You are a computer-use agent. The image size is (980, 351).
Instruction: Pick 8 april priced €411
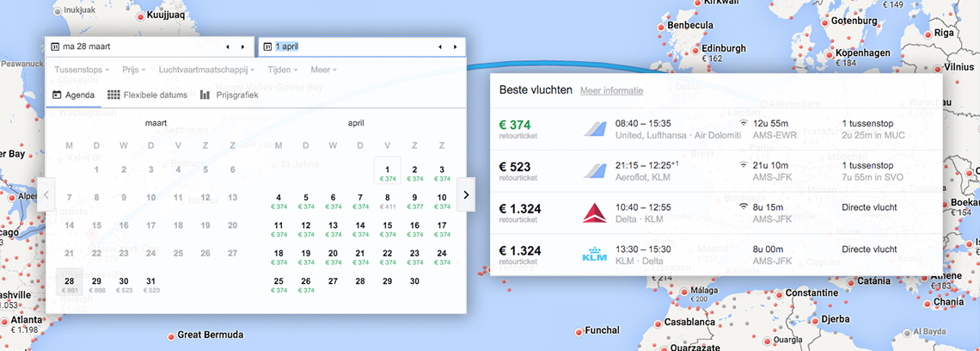(388, 200)
